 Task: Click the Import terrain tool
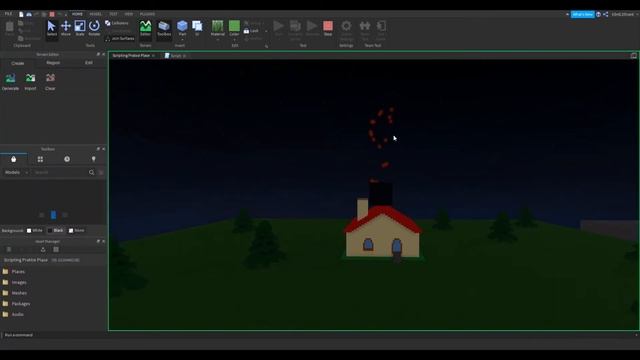tap(30, 81)
